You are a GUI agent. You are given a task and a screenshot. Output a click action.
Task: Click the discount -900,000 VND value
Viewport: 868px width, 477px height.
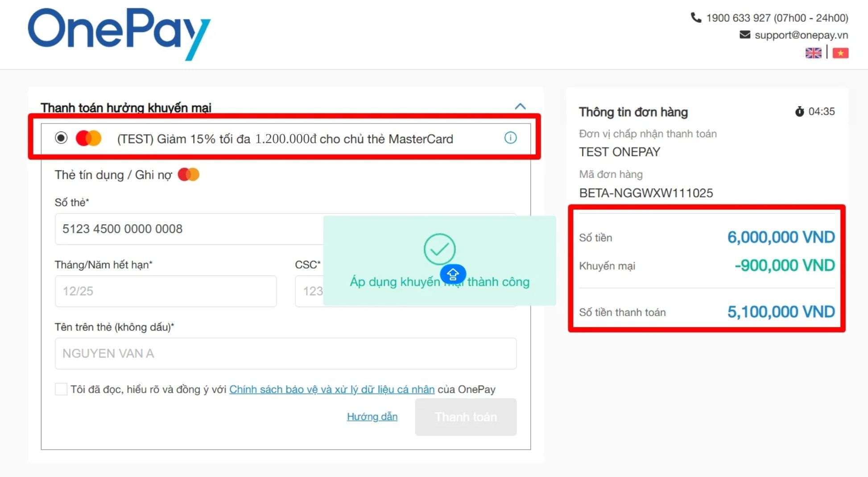point(785,266)
